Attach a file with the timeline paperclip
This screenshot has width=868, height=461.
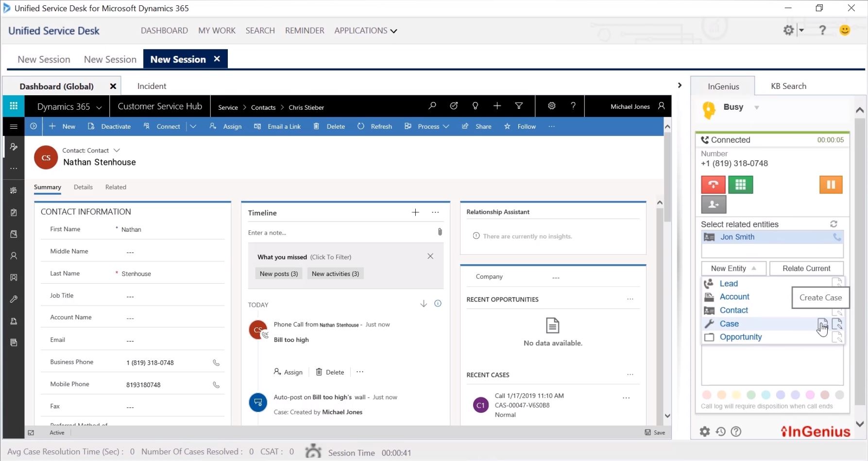click(x=440, y=232)
